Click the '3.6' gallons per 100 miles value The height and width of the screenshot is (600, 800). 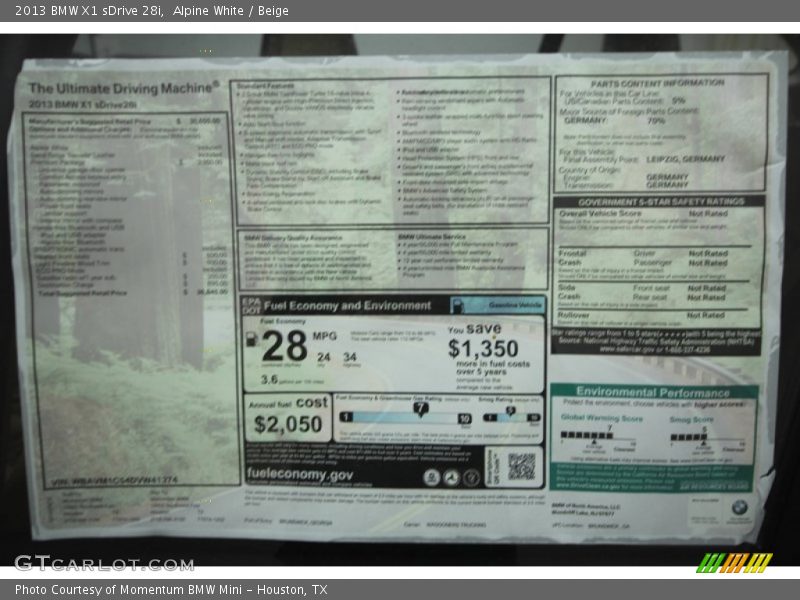click(269, 380)
